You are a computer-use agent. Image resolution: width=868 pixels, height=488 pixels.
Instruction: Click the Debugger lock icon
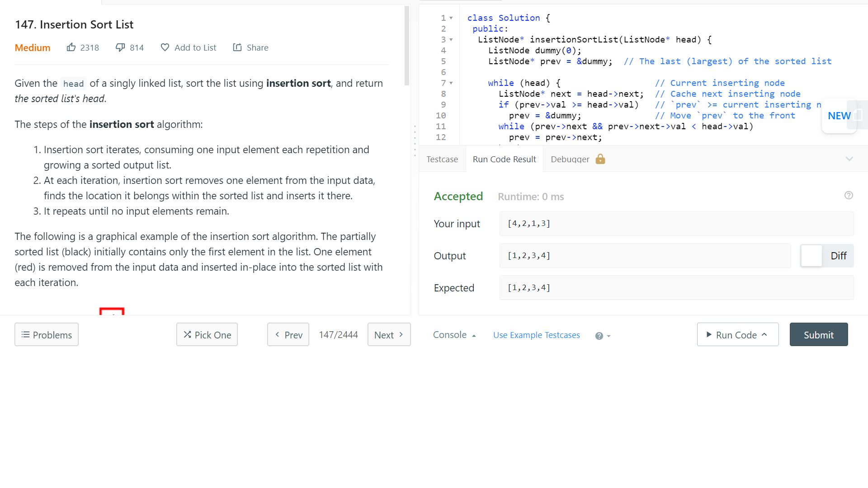point(600,159)
